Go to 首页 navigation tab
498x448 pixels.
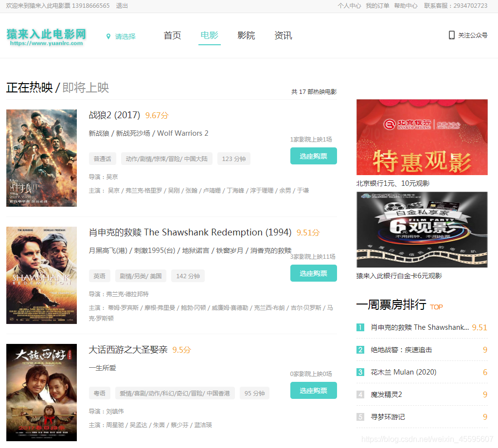(172, 36)
